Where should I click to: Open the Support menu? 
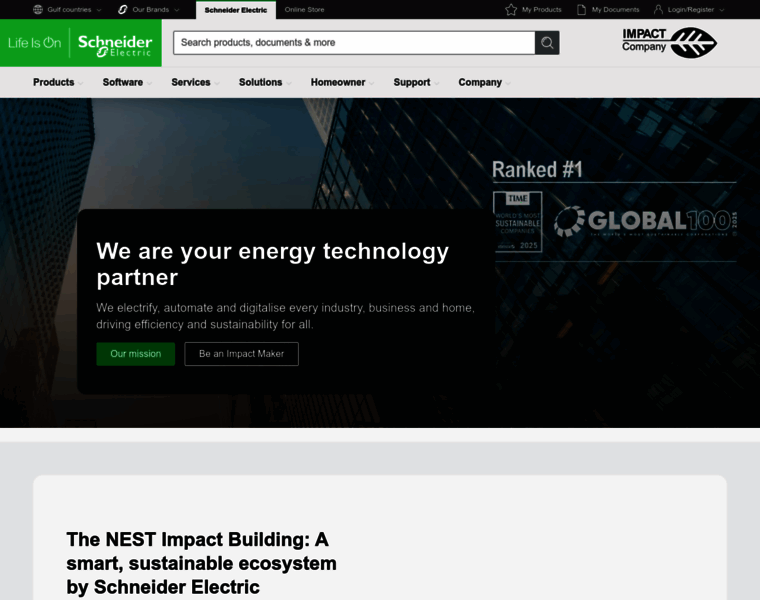point(412,82)
